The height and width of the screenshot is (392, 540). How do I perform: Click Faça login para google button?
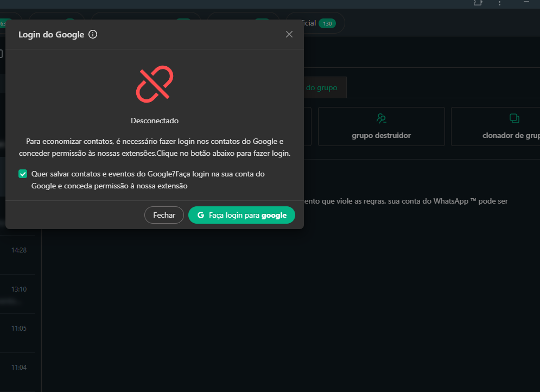coord(242,215)
